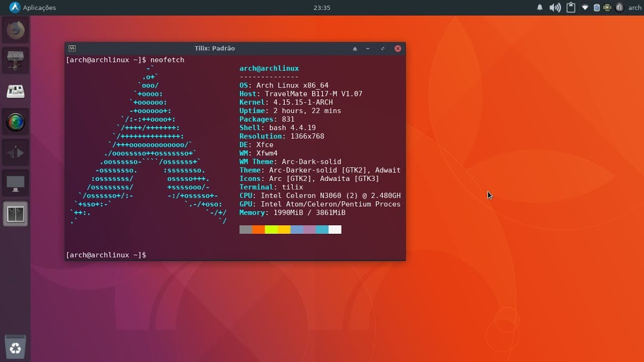Click the light blue color block
This screenshot has height=362, width=644.
[297, 230]
